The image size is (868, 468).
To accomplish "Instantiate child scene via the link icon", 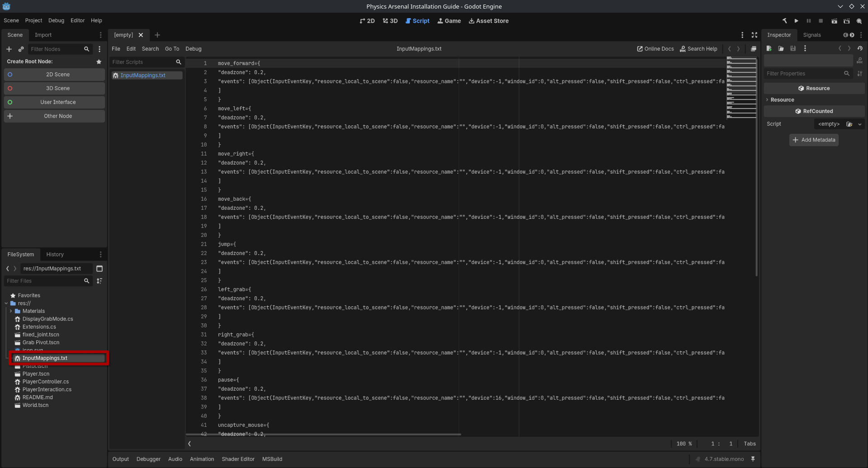I will click(21, 49).
